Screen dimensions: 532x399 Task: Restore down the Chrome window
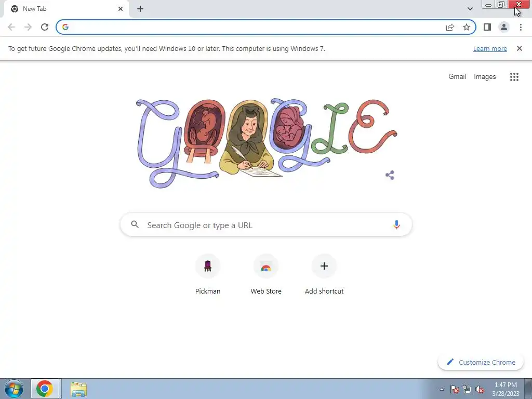coord(501,5)
